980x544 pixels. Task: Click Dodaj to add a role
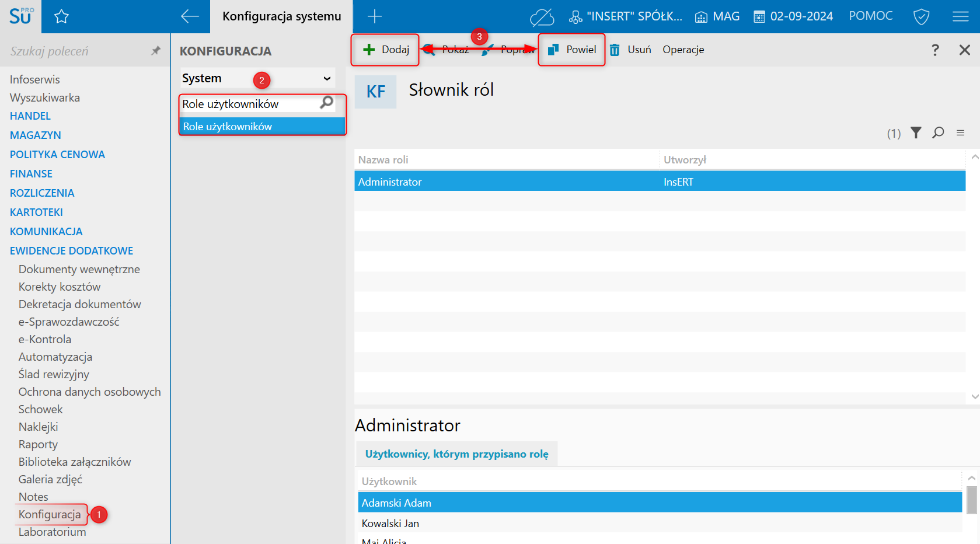point(385,50)
